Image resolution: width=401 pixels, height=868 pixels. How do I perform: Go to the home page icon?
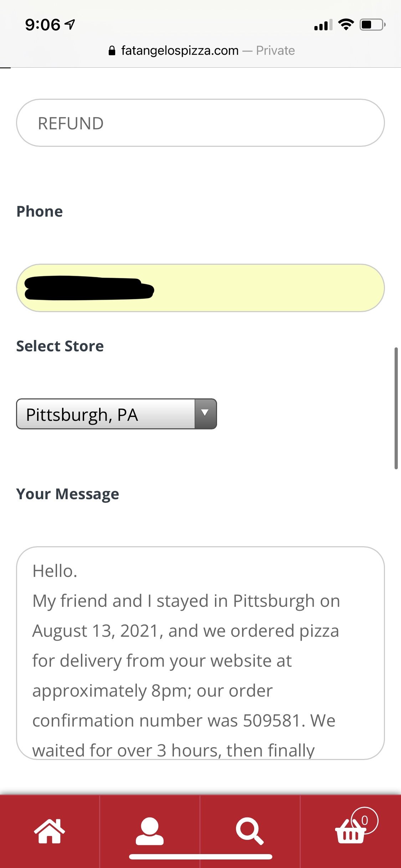[50, 831]
